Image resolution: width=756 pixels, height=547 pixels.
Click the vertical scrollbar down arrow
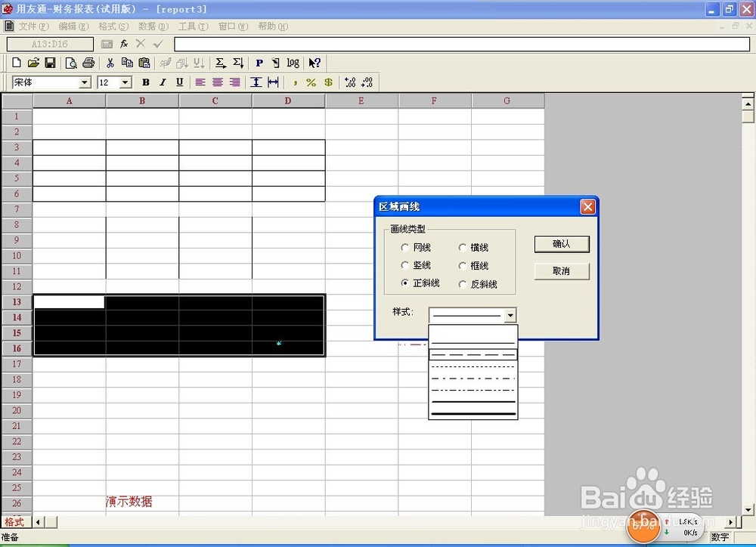point(748,509)
